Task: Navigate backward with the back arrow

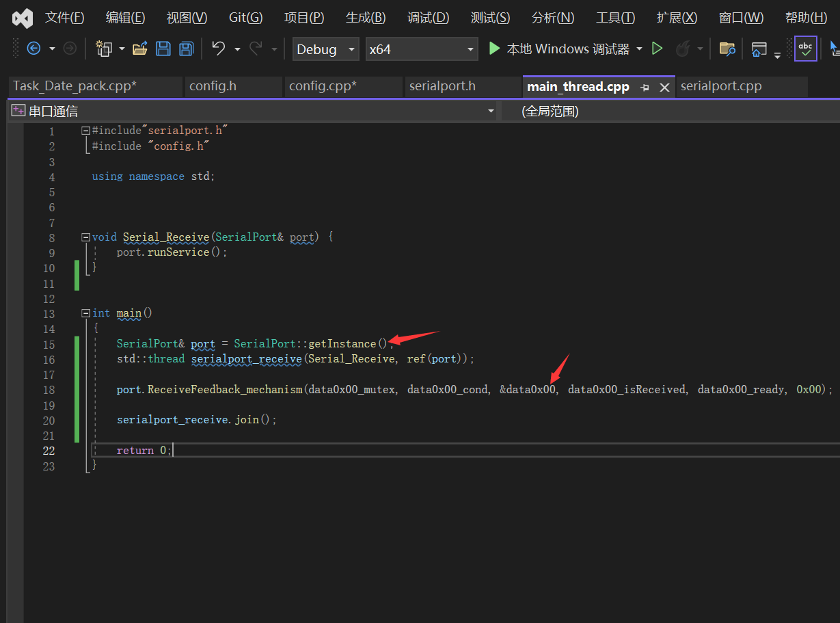Action: click(33, 49)
